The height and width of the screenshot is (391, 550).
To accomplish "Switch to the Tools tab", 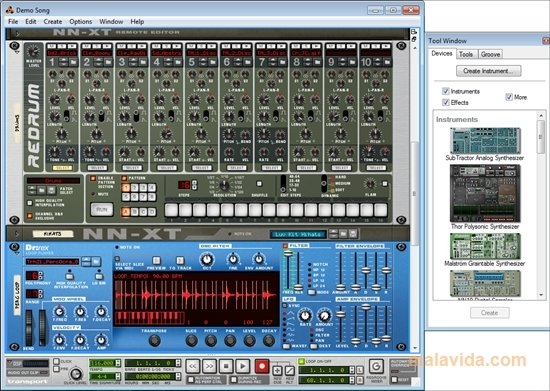I will (467, 54).
